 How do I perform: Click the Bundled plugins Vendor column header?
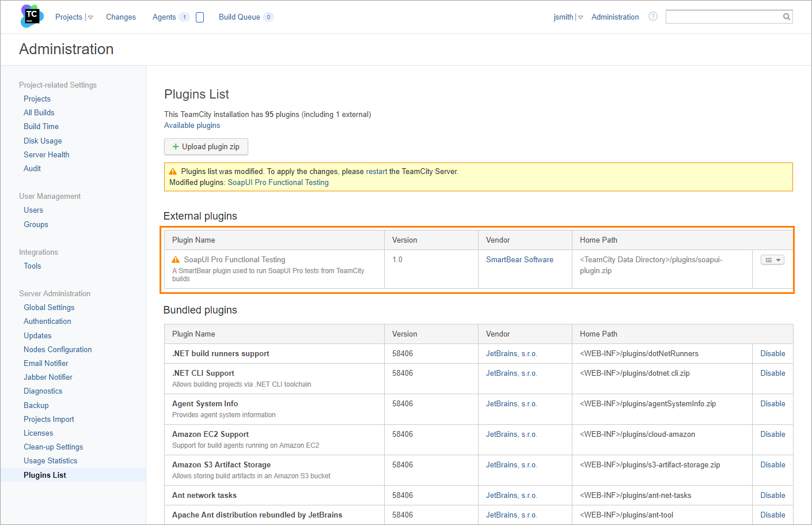tap(525, 334)
